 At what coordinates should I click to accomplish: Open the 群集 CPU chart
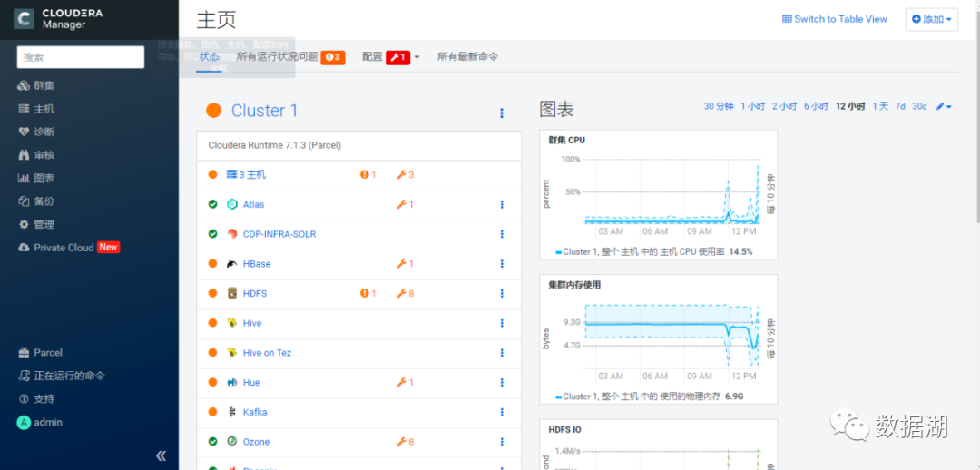[659, 194]
